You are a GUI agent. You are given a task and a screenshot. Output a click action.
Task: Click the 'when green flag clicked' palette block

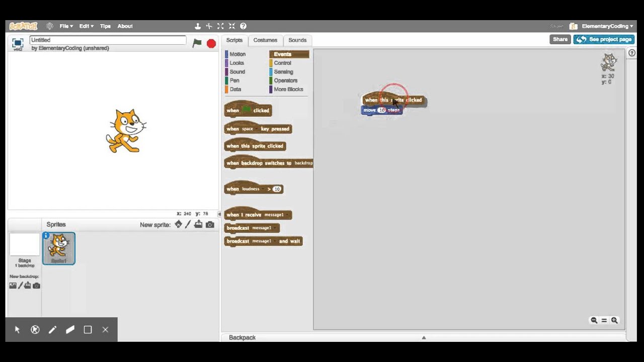[248, 110]
